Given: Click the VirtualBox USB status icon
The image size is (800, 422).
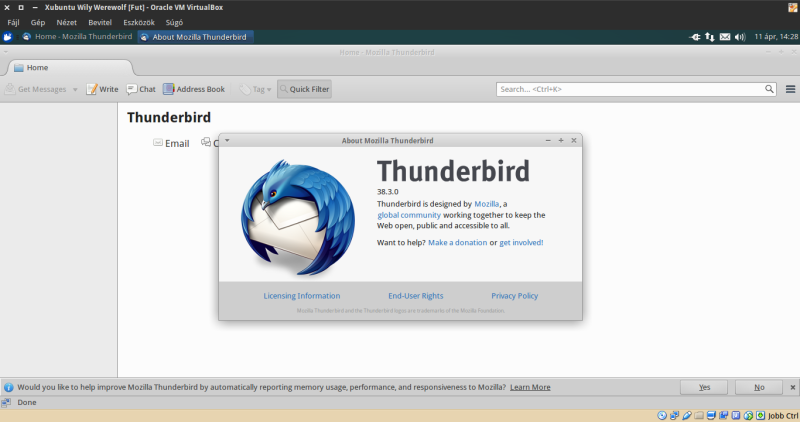Looking at the screenshot, I should click(x=687, y=415).
